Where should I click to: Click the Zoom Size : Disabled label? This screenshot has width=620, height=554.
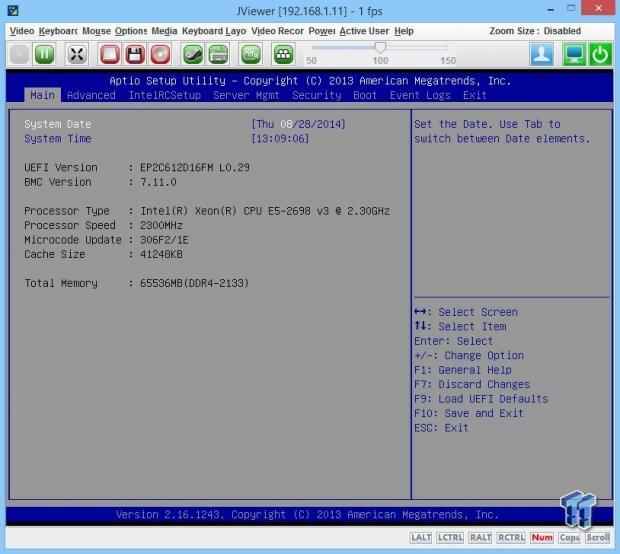pyautogui.click(x=535, y=31)
